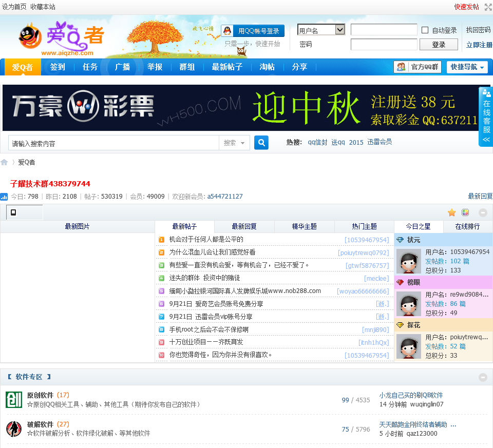This screenshot has height=448, width=493.
Task: Open the 淘帖 menu item
Action: click(267, 67)
